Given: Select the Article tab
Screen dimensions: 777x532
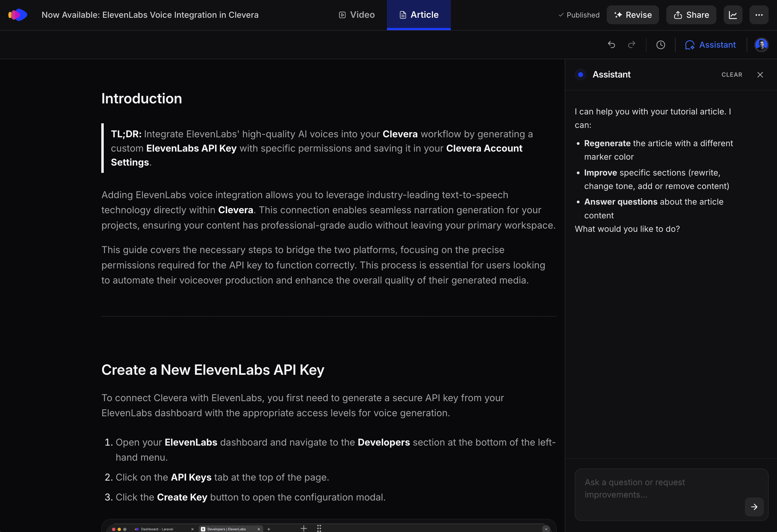Looking at the screenshot, I should pos(419,15).
